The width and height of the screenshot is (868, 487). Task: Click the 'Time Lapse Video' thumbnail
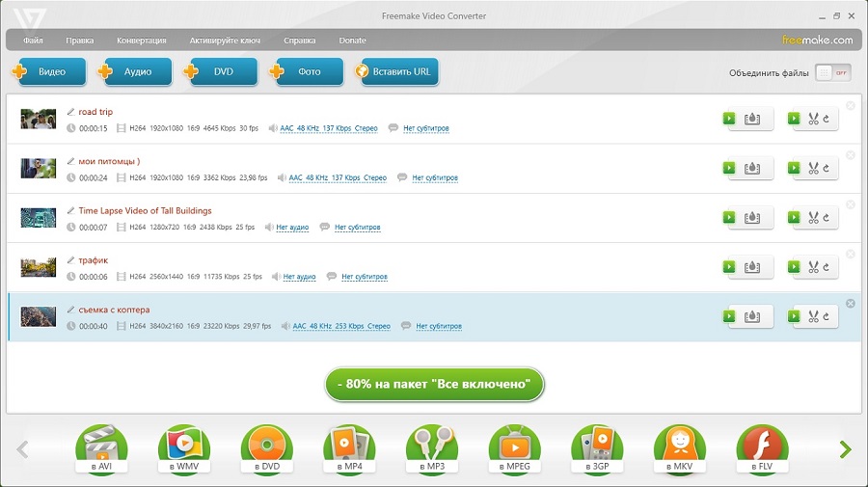tap(39, 218)
